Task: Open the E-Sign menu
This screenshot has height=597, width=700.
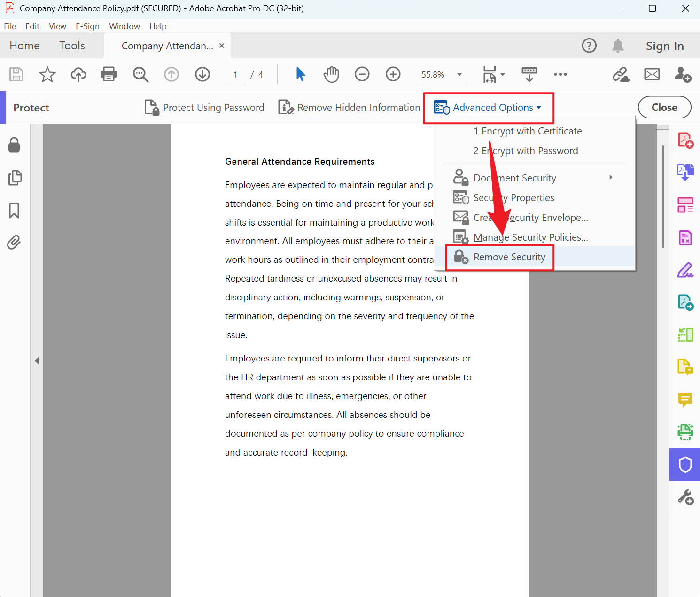Action: click(87, 26)
